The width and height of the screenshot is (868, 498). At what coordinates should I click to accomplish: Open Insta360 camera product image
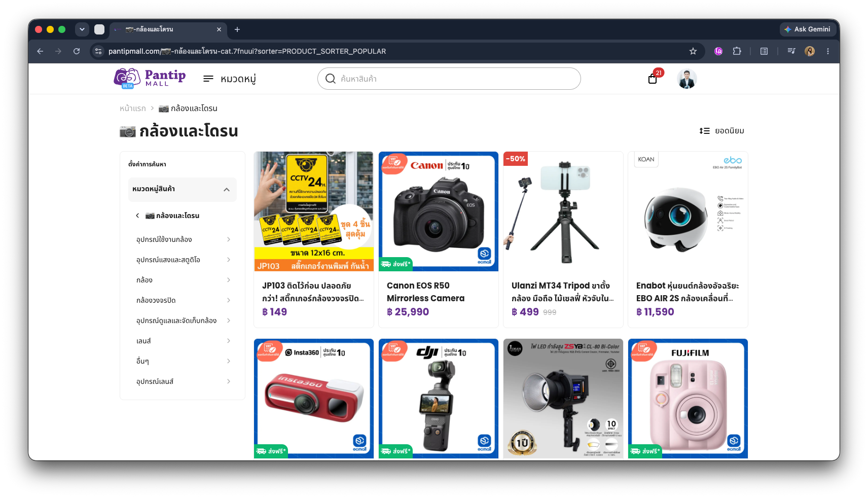(314, 399)
